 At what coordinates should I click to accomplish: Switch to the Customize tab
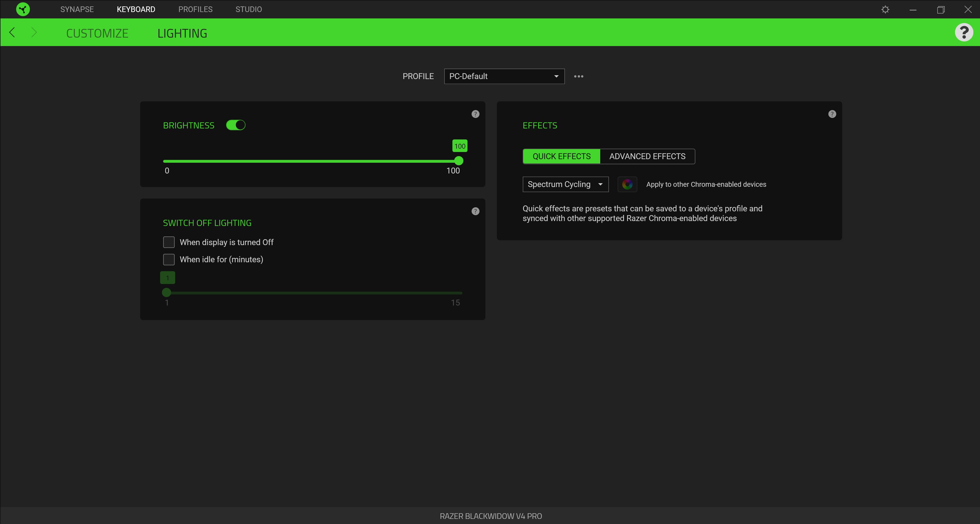97,34
